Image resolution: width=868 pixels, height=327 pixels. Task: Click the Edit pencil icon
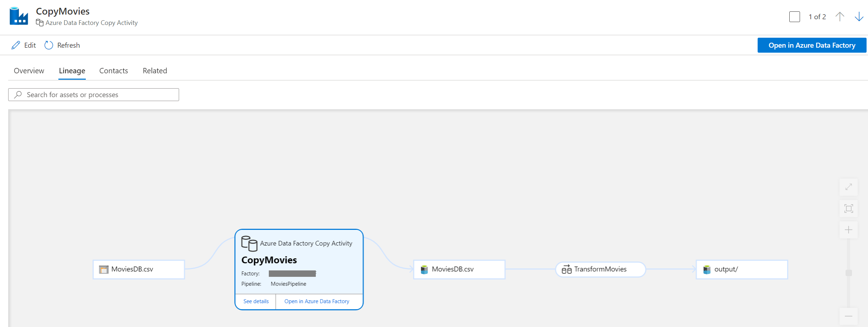pos(16,45)
